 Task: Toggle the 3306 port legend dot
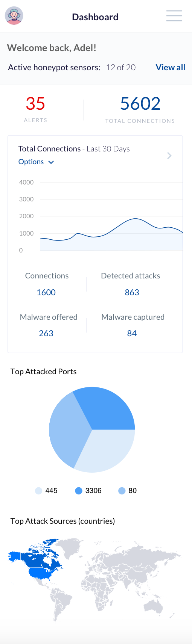79,491
